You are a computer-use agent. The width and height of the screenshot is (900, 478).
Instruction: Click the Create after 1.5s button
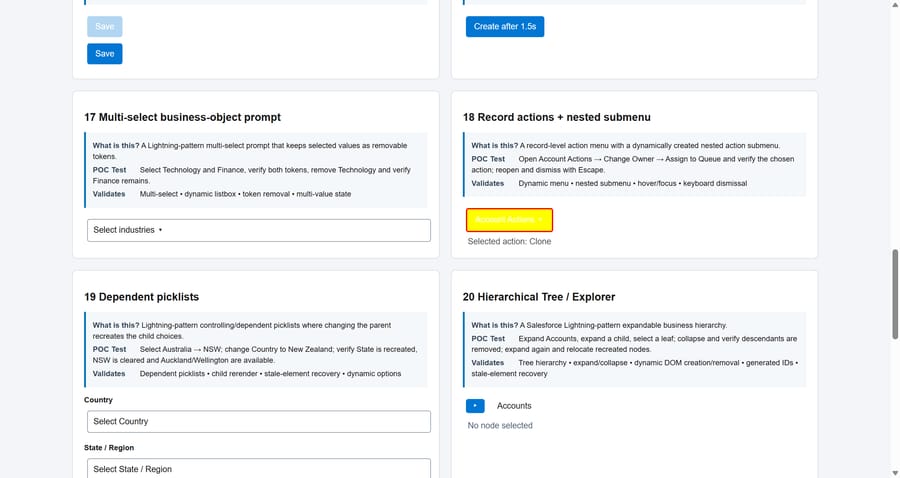(505, 26)
